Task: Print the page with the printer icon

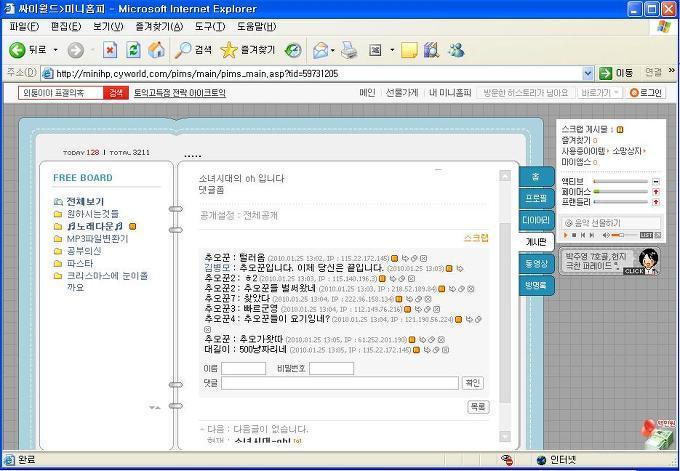Action: [x=349, y=50]
